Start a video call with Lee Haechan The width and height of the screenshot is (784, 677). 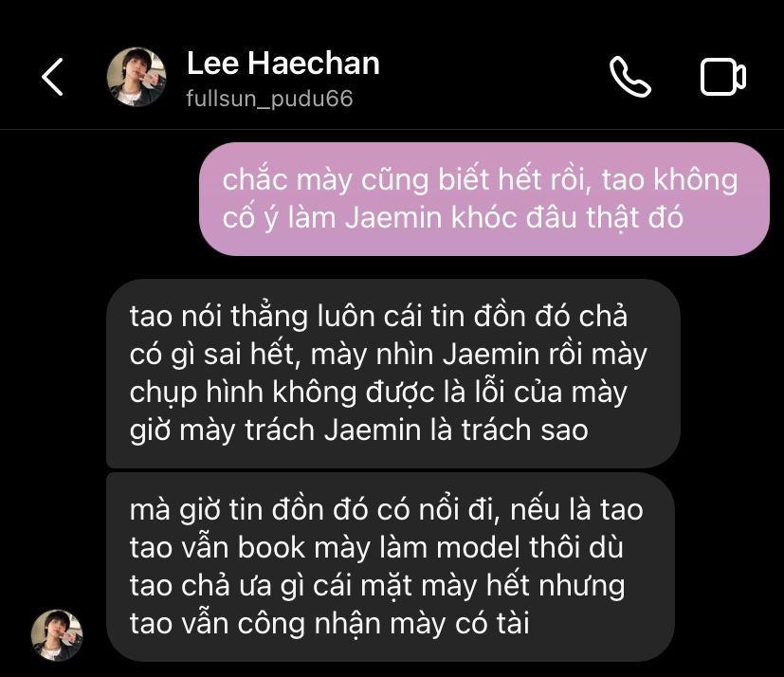[x=723, y=77]
